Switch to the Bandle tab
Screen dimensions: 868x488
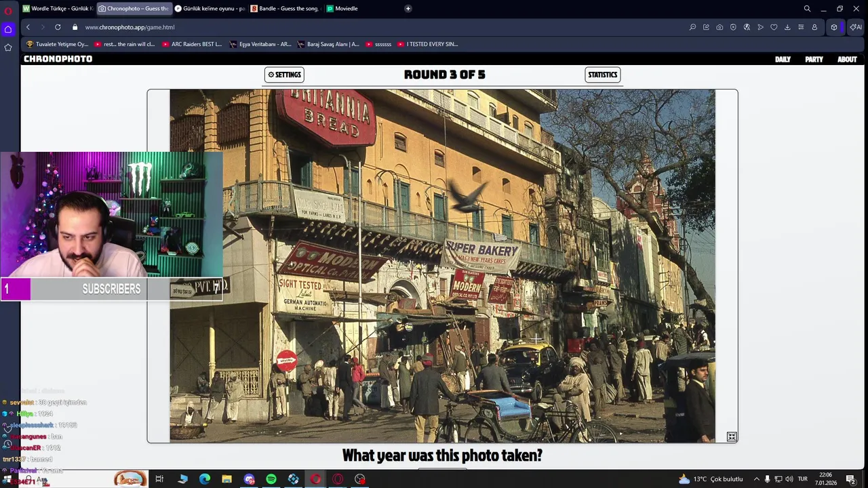coord(285,8)
